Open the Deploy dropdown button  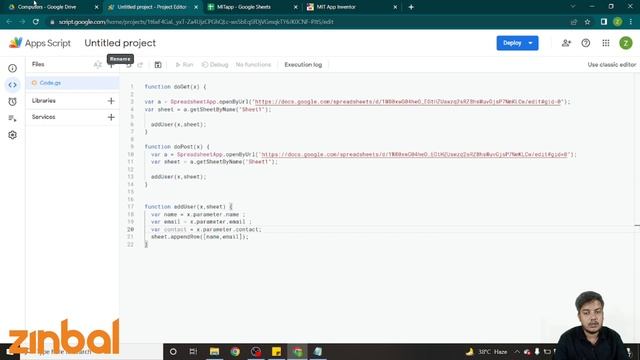(517, 43)
